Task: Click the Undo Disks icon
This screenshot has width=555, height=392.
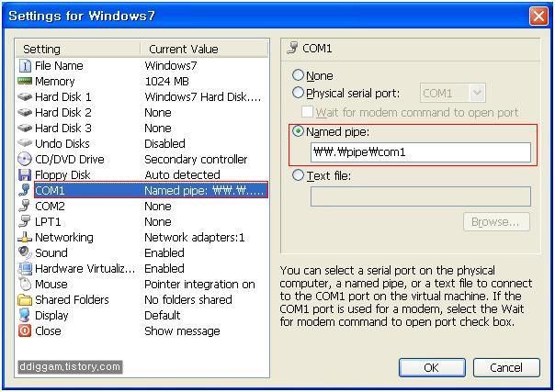Action: (x=25, y=143)
